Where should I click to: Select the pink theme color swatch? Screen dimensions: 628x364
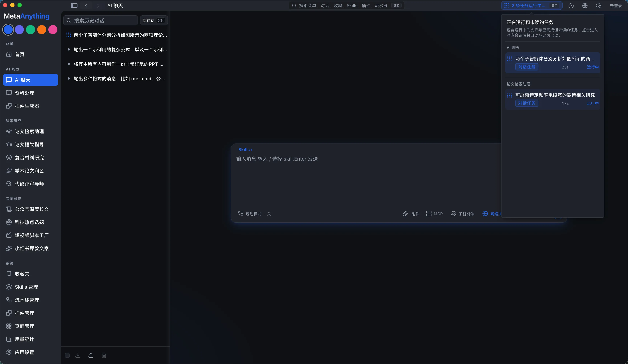[x=53, y=30]
